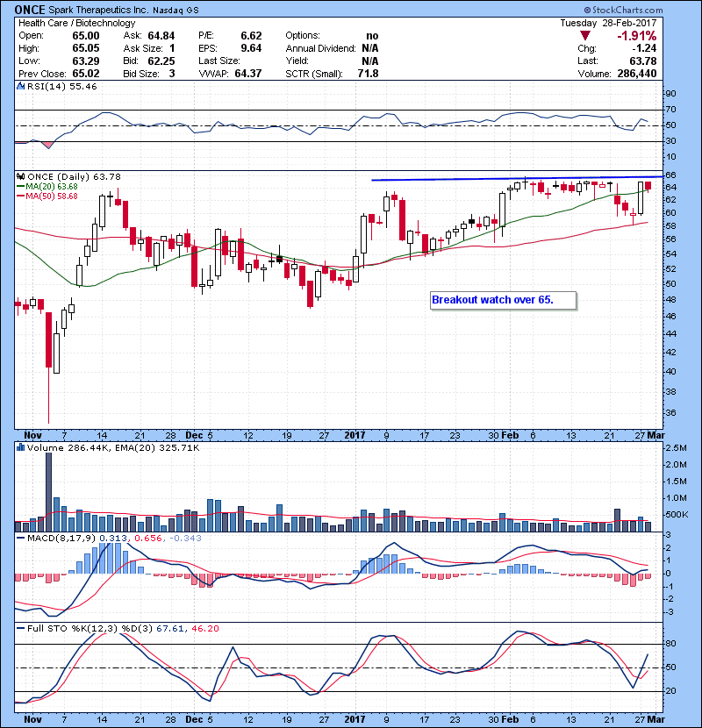Click 'Health Care / Biotechnology' sector text

click(76, 23)
